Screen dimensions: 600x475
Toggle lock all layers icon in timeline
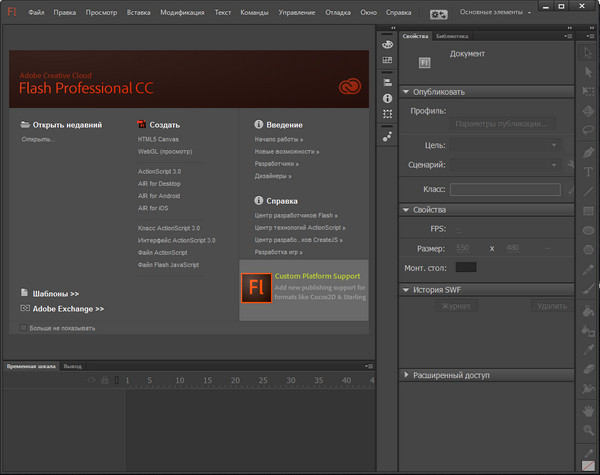(x=104, y=380)
